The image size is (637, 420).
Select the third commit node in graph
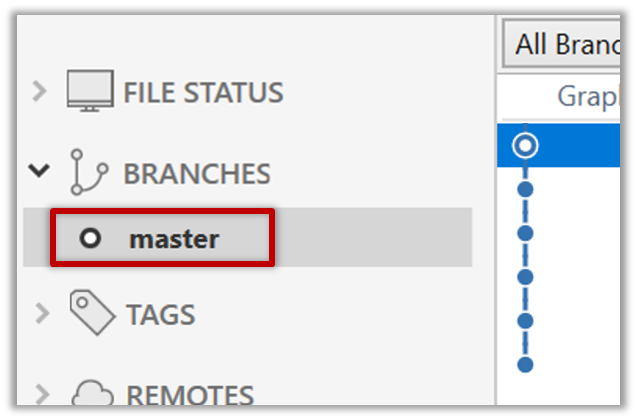[x=526, y=233]
